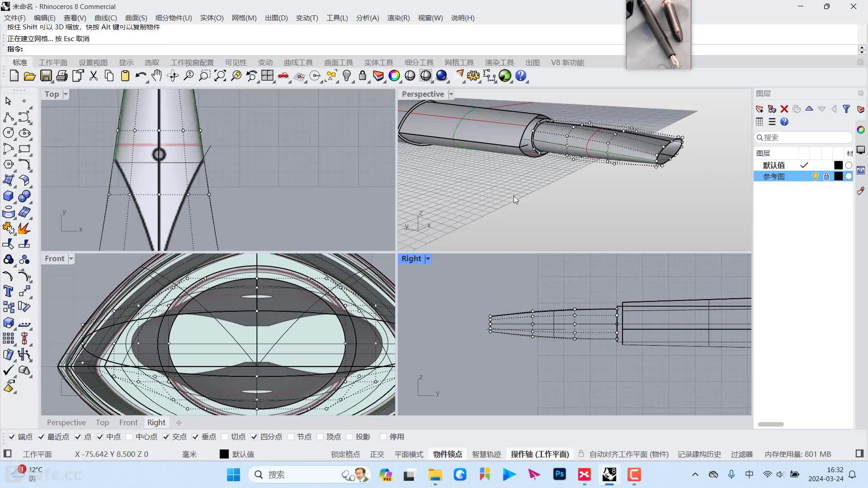Select the Right viewport tab at bottom
The height and width of the screenshot is (488, 868).
(x=156, y=422)
